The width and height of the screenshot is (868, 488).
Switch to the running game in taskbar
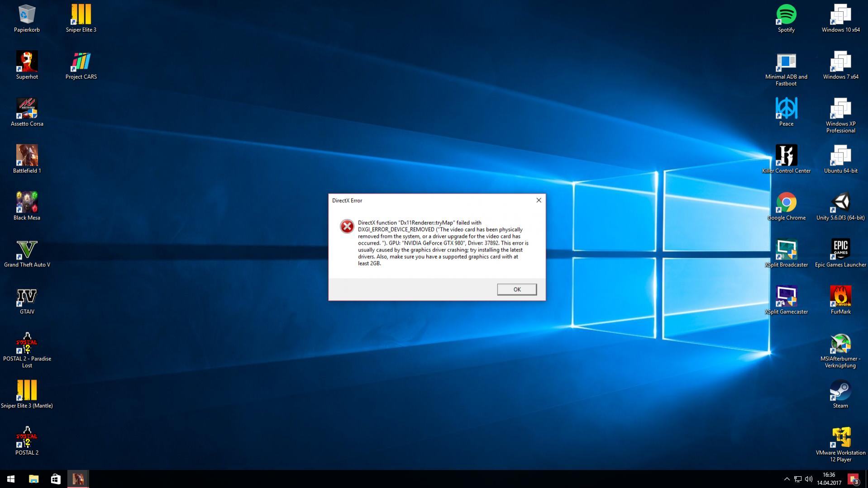(78, 479)
